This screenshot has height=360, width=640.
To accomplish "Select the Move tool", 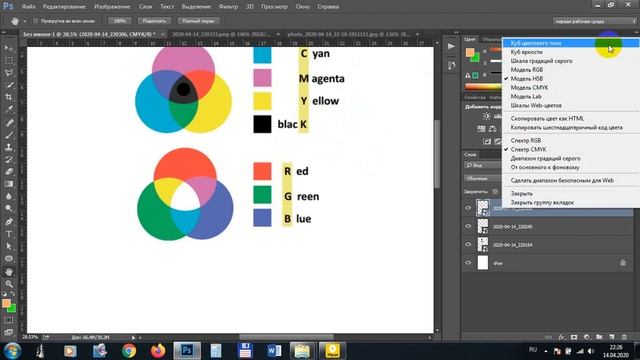I will tap(9, 48).
